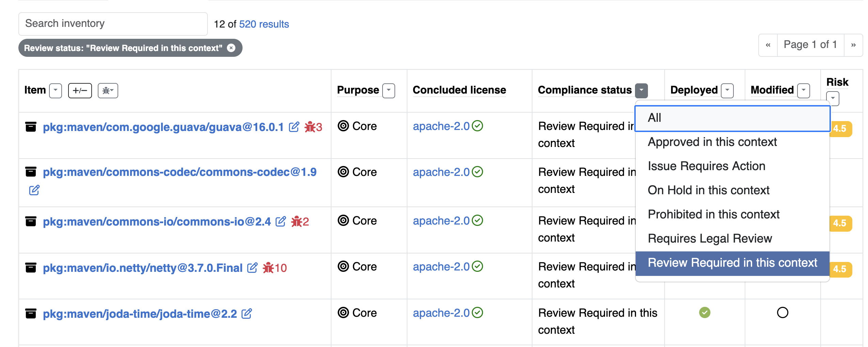Remove the Review status filter chip
Viewport: 868px width, 347px height.
tap(231, 48)
